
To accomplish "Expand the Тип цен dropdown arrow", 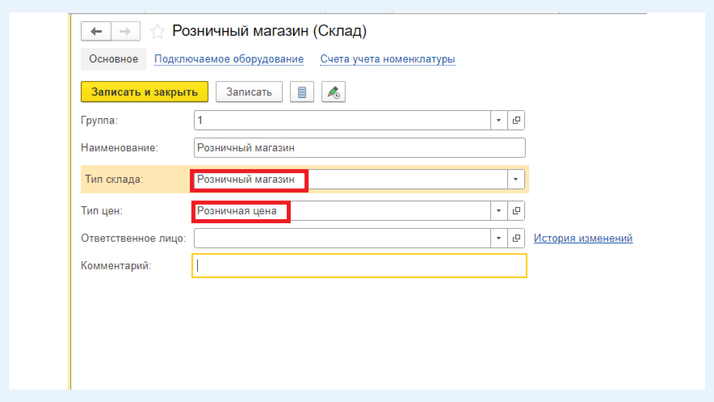I will (499, 211).
